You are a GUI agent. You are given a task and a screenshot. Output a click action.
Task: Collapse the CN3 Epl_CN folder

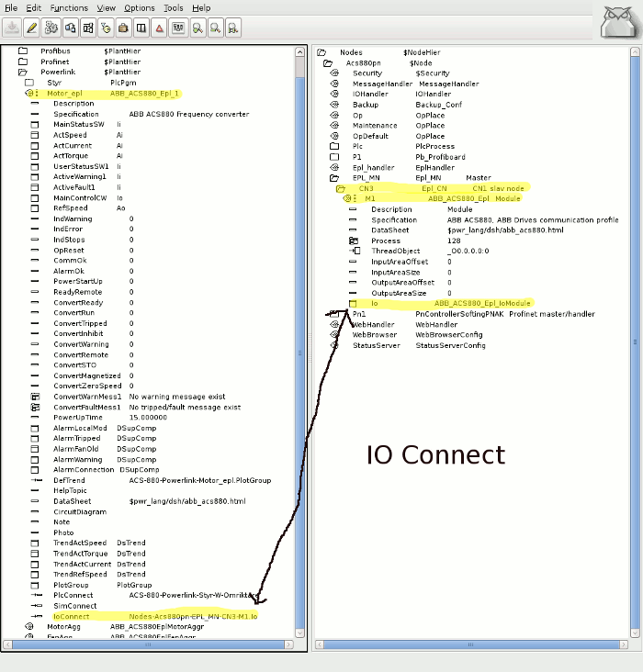coord(341,188)
